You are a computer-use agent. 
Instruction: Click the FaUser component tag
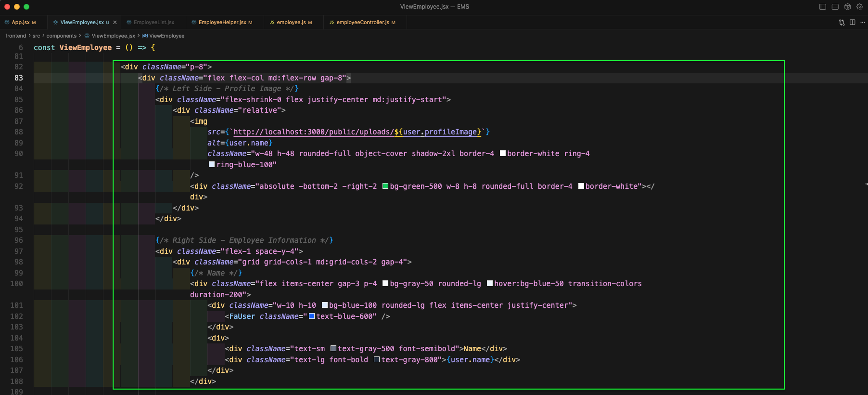click(x=242, y=316)
